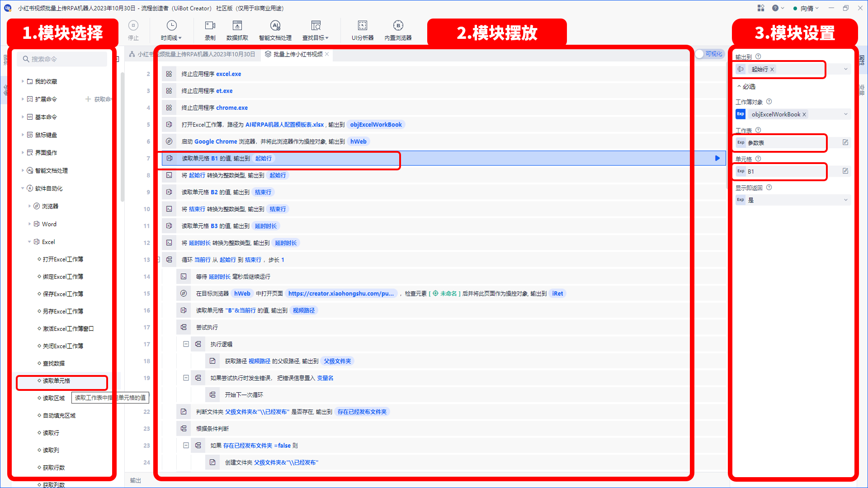The image size is (868, 488).
Task: Click the loop icon of 循环 当前行 step
Action: [x=169, y=260]
